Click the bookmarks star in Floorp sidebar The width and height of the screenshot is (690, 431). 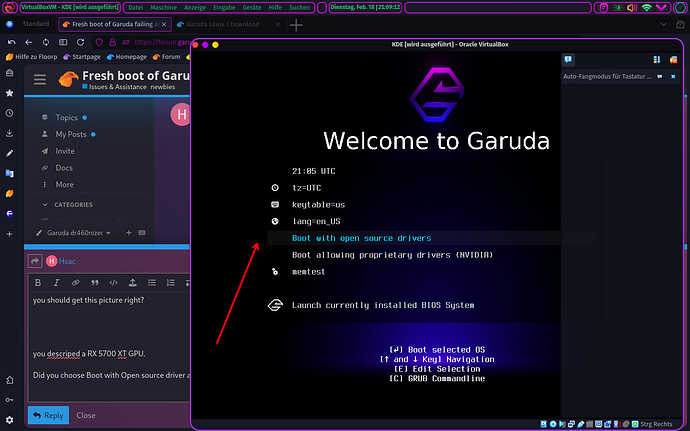(10, 93)
